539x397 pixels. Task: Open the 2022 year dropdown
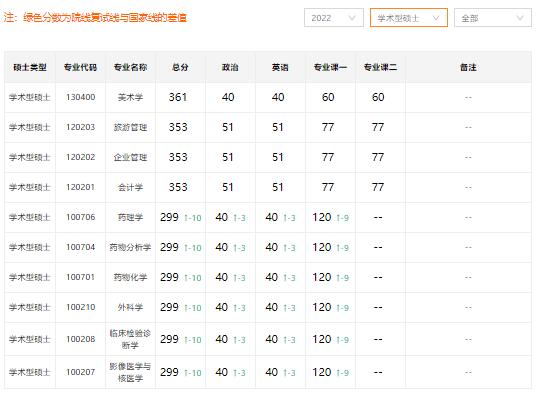click(333, 18)
